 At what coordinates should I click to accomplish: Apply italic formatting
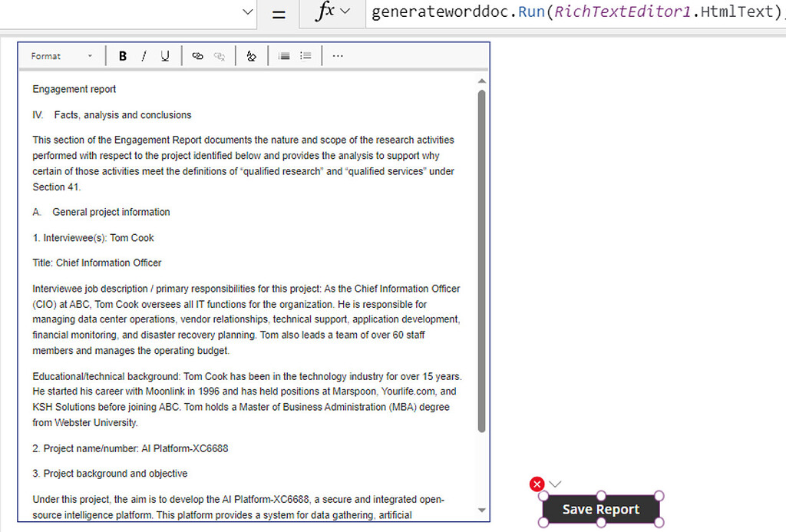tap(144, 56)
